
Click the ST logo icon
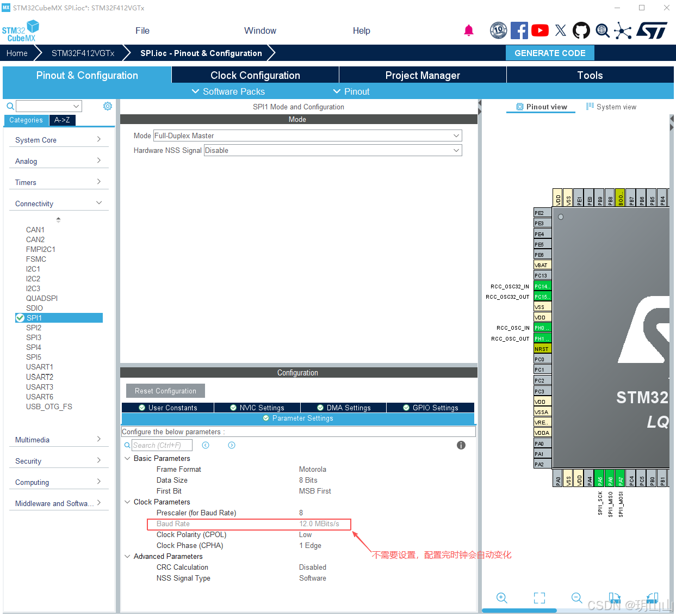[652, 30]
